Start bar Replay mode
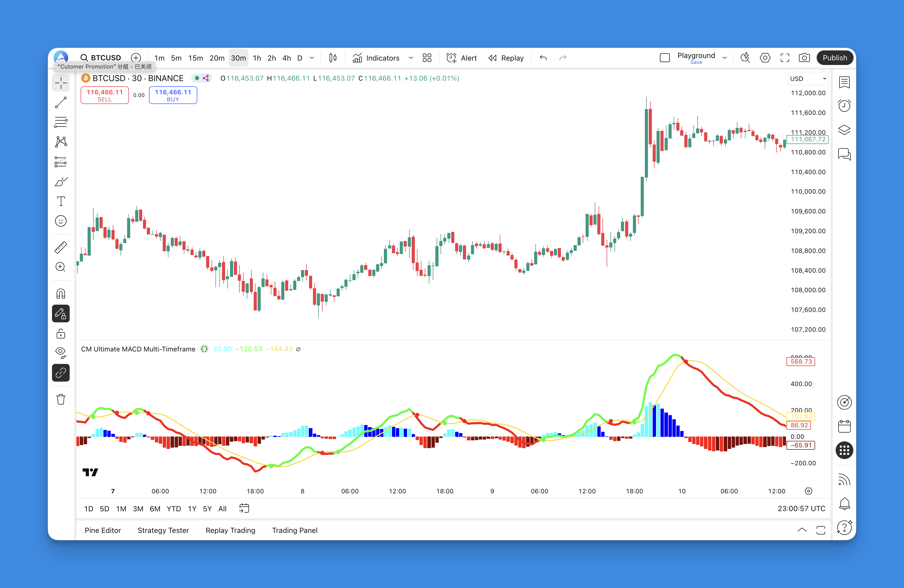This screenshot has height=588, width=904. (x=506, y=58)
